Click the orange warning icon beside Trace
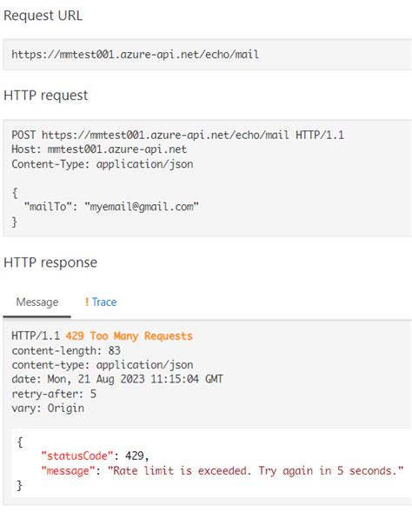The width and height of the screenshot is (412, 532). (87, 302)
